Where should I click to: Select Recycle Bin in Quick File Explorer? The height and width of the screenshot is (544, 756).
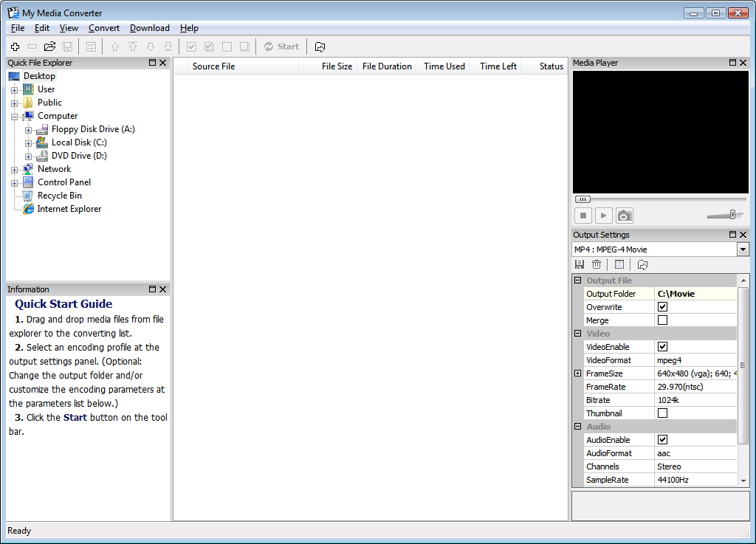click(59, 196)
